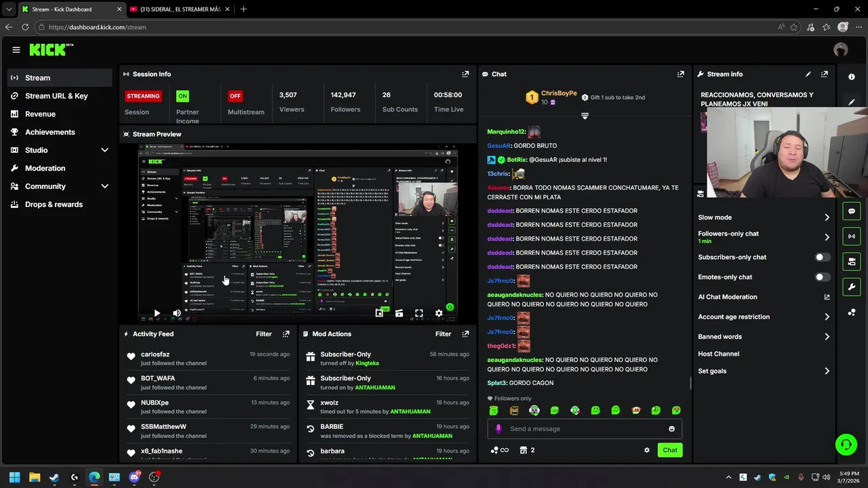868x488 pixels.
Task: Click the user profile avatar top right
Action: point(841,49)
